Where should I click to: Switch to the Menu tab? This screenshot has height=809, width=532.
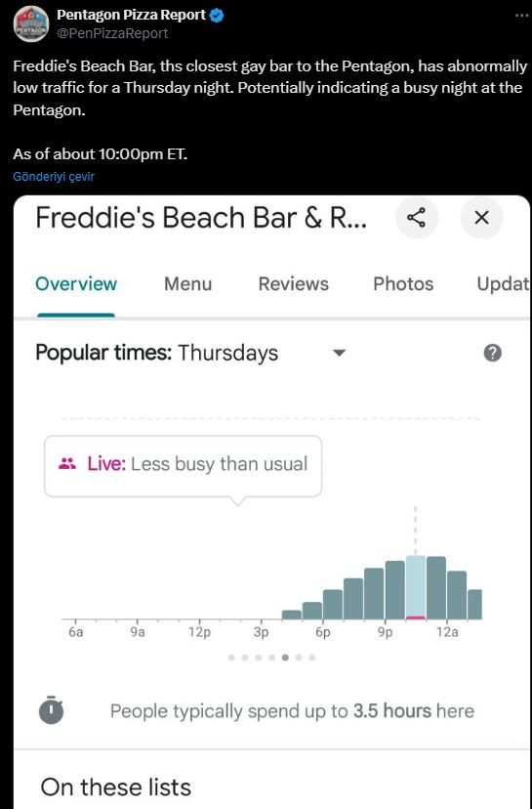[x=187, y=283]
